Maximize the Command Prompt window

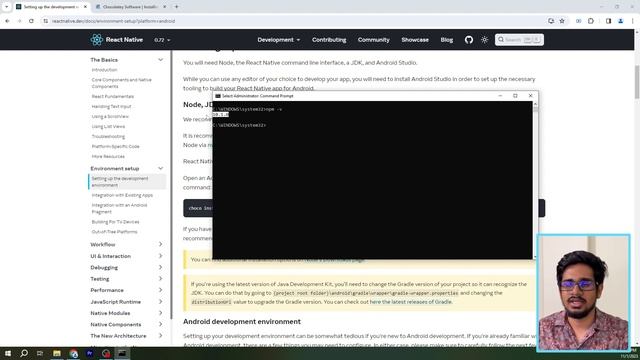click(515, 96)
